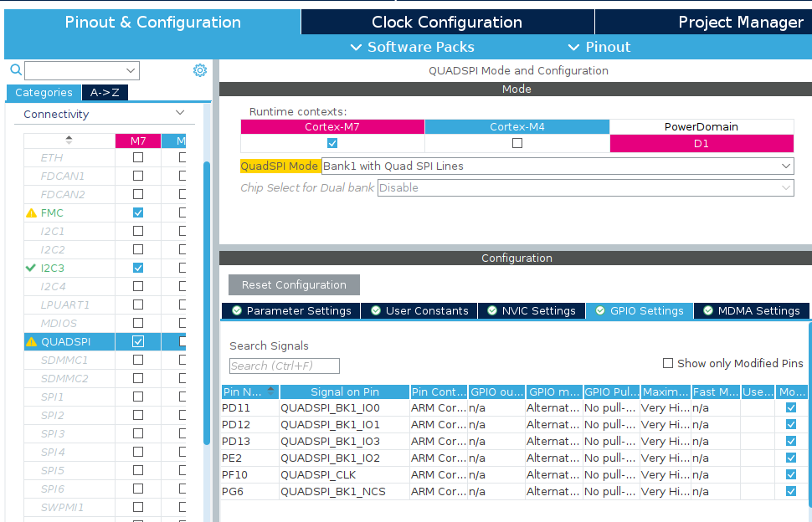Click the green checkmark beside I2C3
This screenshot has height=522, width=812.
coord(32,269)
